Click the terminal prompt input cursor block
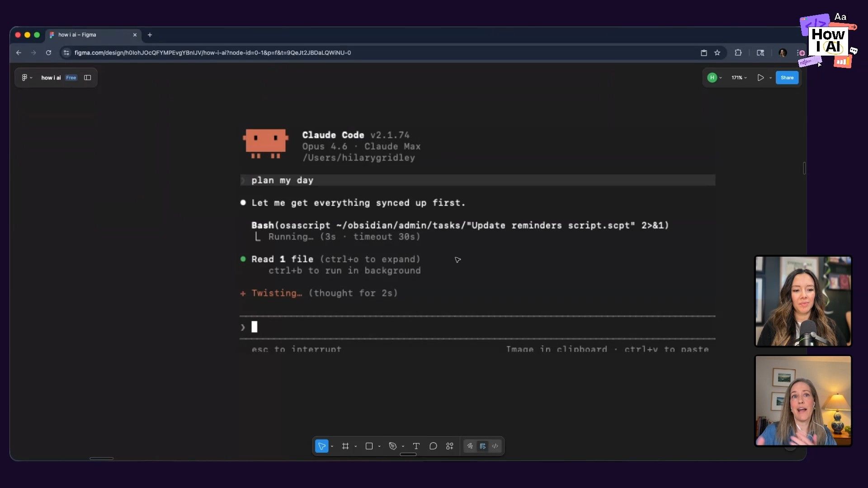This screenshot has height=488, width=868. [255, 327]
